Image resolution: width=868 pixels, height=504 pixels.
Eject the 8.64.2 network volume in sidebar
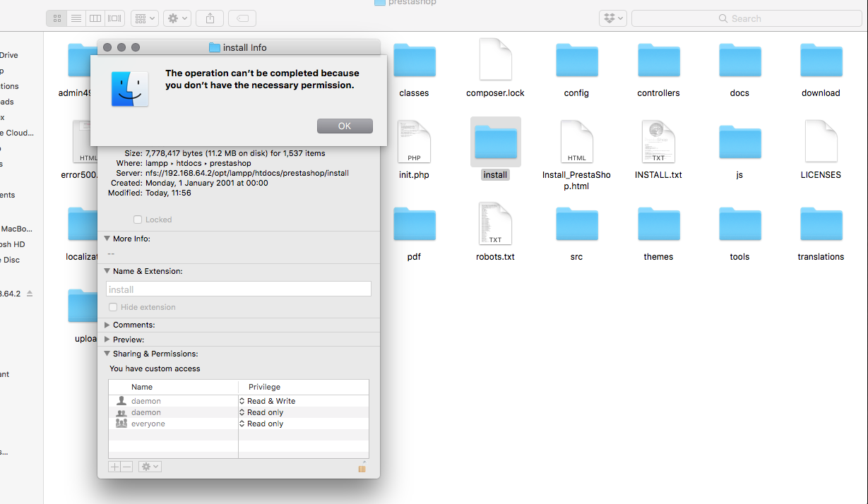click(x=30, y=294)
